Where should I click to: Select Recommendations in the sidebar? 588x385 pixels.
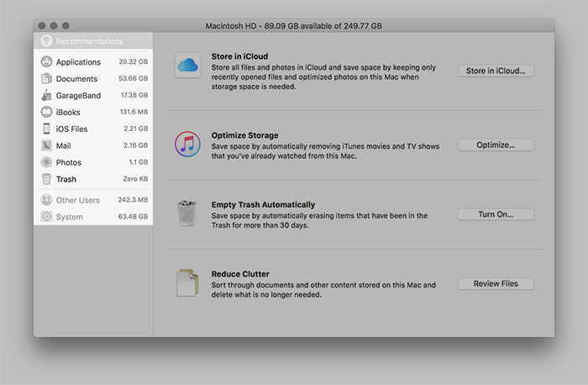point(89,41)
